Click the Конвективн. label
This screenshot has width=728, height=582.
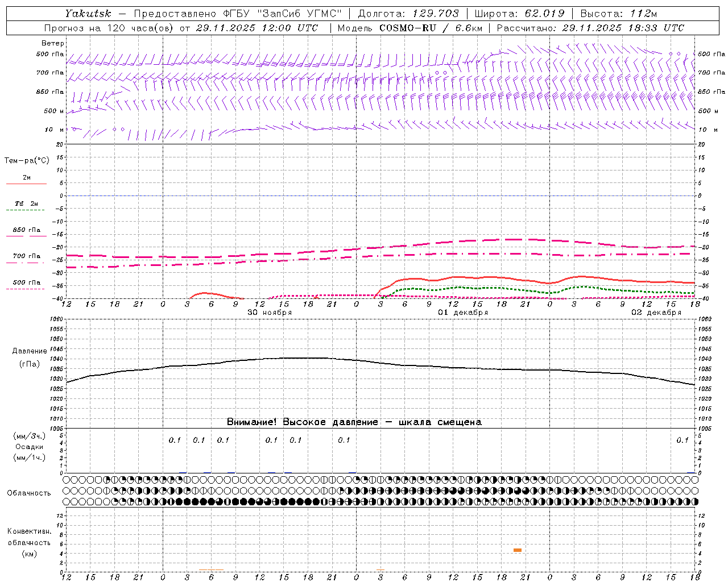[x=29, y=531]
